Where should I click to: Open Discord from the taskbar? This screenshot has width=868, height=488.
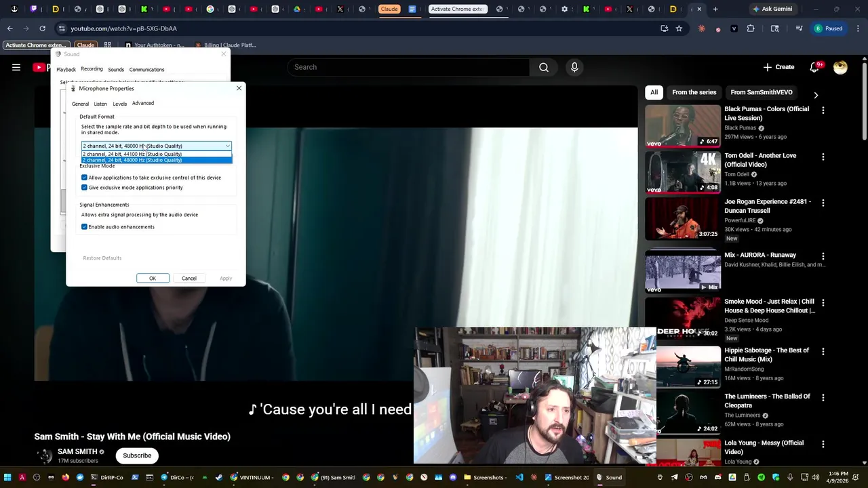(453, 477)
